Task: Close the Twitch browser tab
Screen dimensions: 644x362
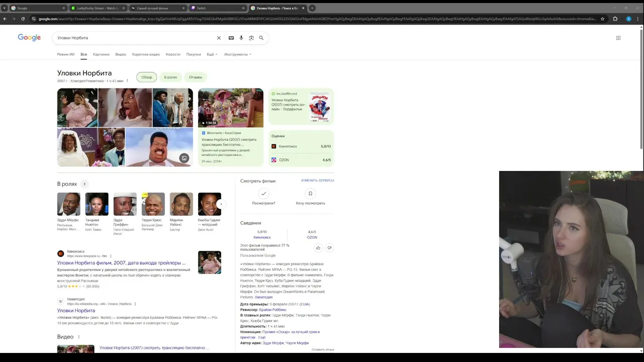Action: (x=244, y=8)
